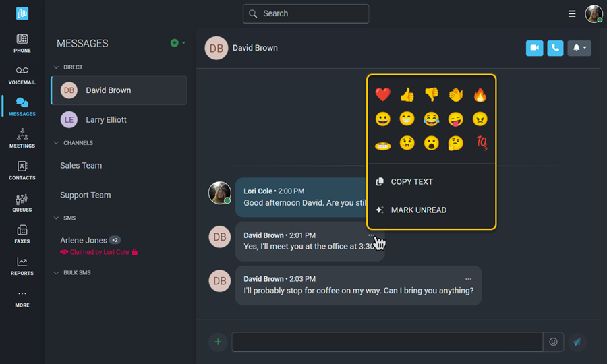
Task: Select Copy Text from the menu
Action: tap(411, 182)
